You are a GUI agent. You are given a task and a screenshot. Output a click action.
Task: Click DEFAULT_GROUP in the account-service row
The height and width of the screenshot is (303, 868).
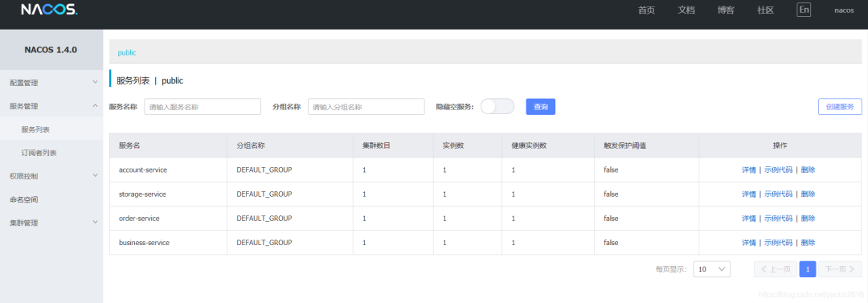264,170
